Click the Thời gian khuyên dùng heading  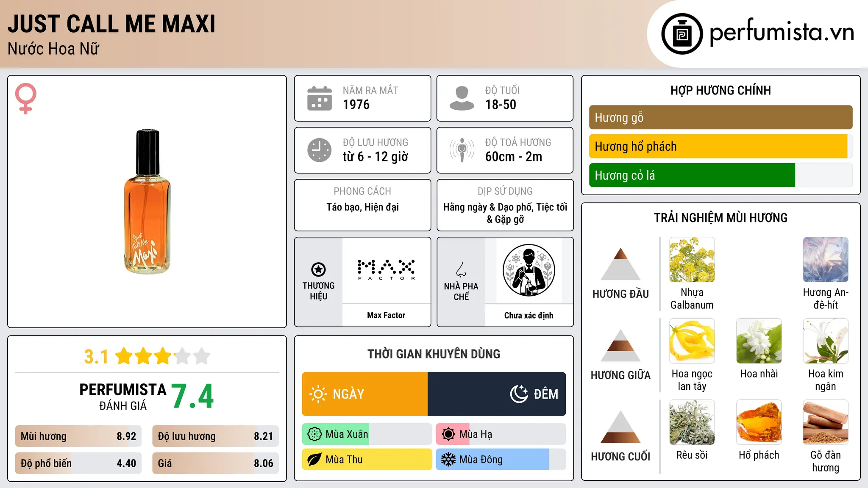click(434, 354)
